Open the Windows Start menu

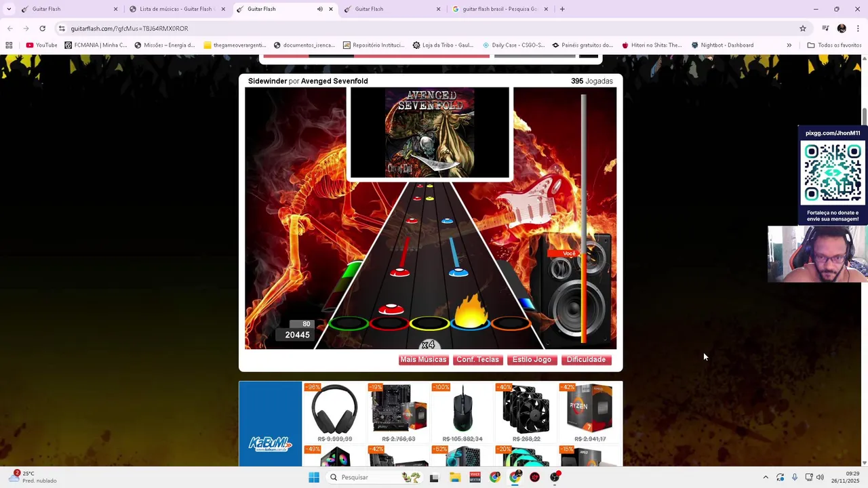tap(313, 477)
